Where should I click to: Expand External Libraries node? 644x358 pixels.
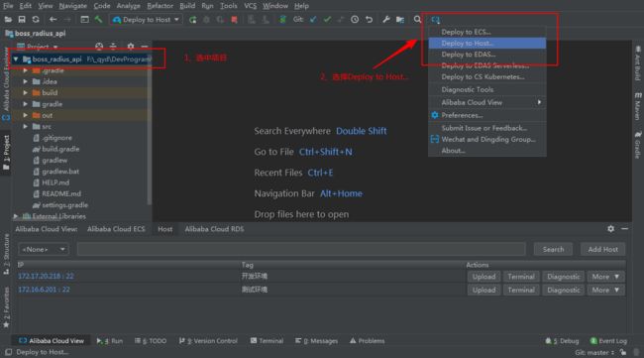(16, 216)
